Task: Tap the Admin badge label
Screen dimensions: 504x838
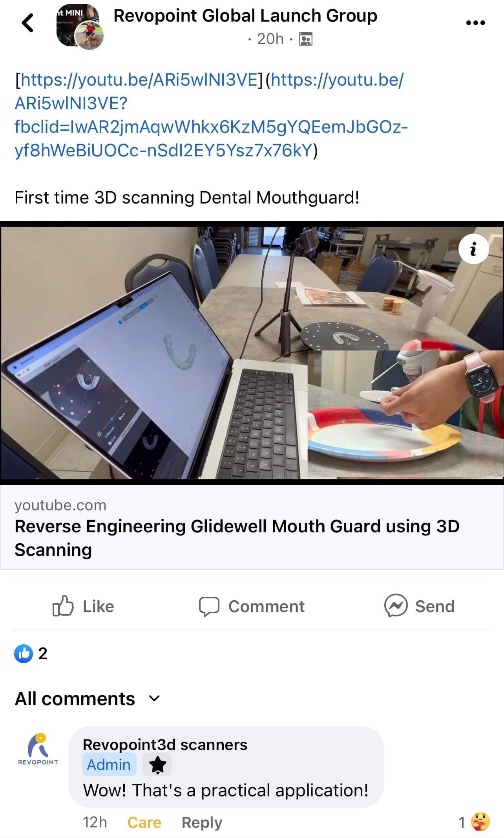Action: (109, 765)
